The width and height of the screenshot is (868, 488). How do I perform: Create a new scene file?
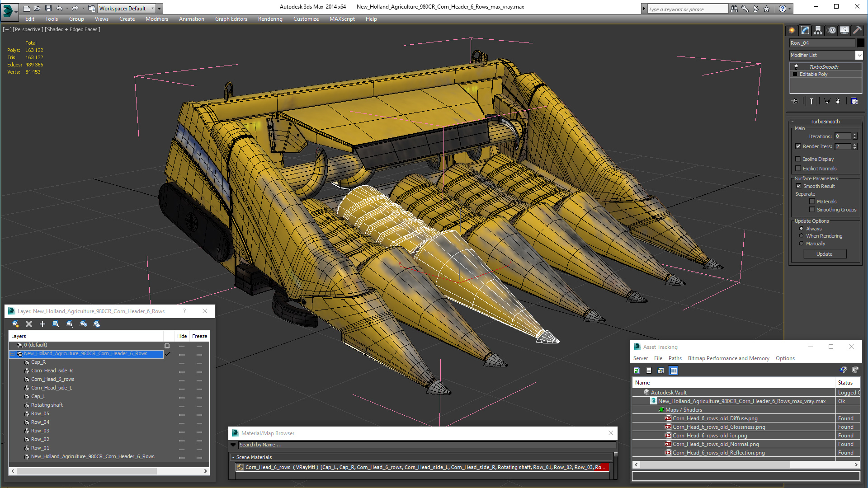tap(27, 8)
